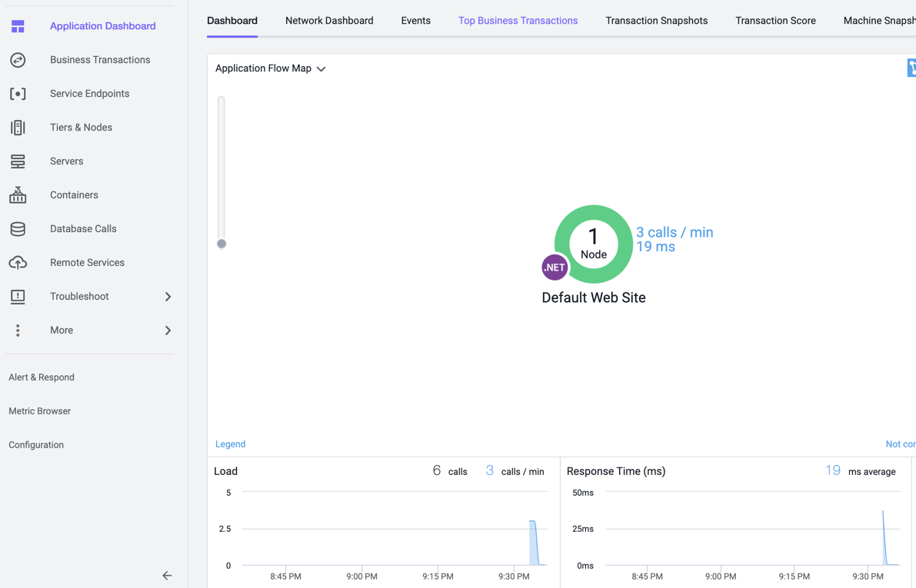Expand the More submenu chevron
Viewport: 916px width, 588px height.
point(168,331)
